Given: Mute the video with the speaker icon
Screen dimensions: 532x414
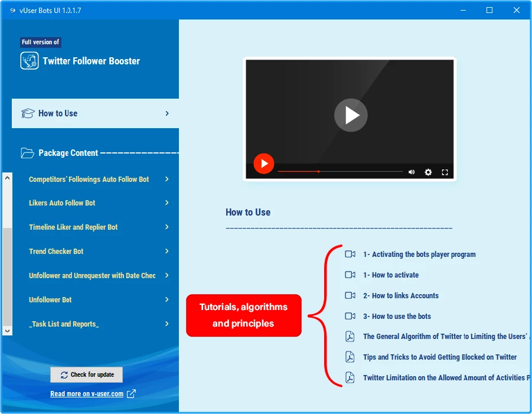Looking at the screenshot, I should [x=412, y=172].
